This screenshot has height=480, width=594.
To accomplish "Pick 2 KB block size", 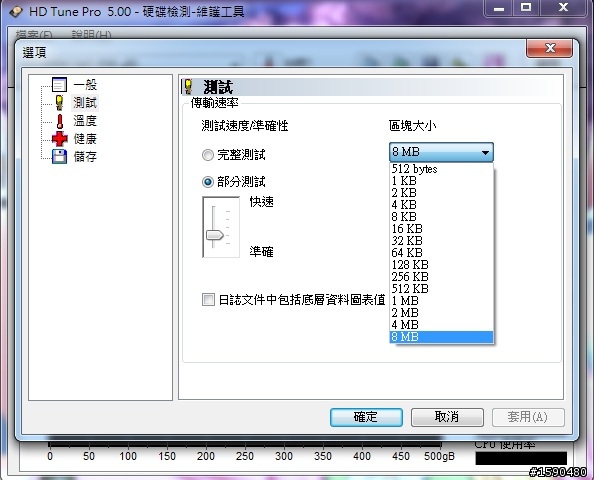I will pyautogui.click(x=441, y=193).
